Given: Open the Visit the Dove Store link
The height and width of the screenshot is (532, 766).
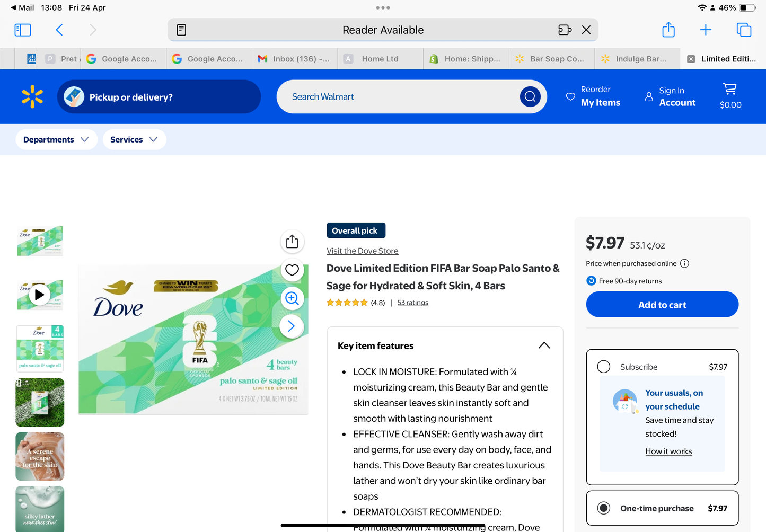Looking at the screenshot, I should [x=362, y=251].
